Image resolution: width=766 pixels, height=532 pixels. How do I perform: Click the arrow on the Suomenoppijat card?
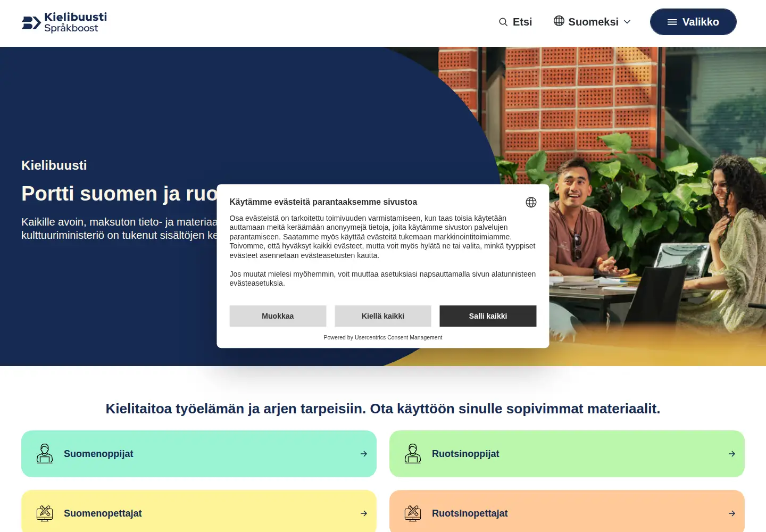pyautogui.click(x=364, y=454)
